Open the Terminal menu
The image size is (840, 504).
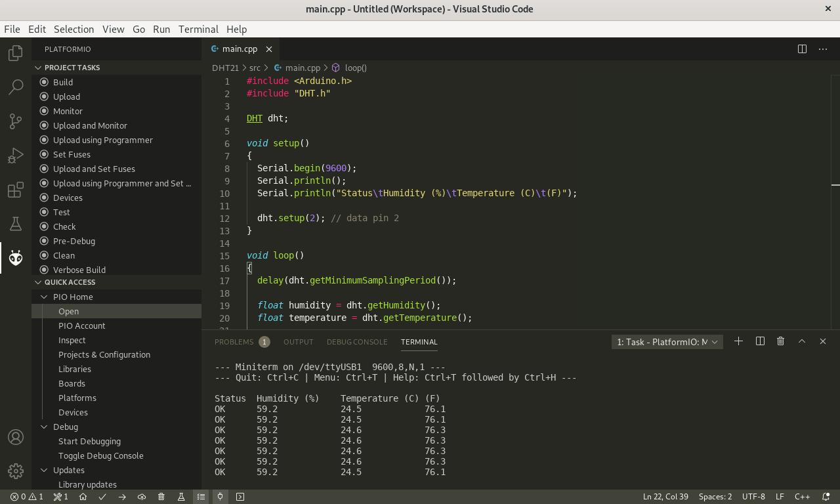click(198, 29)
